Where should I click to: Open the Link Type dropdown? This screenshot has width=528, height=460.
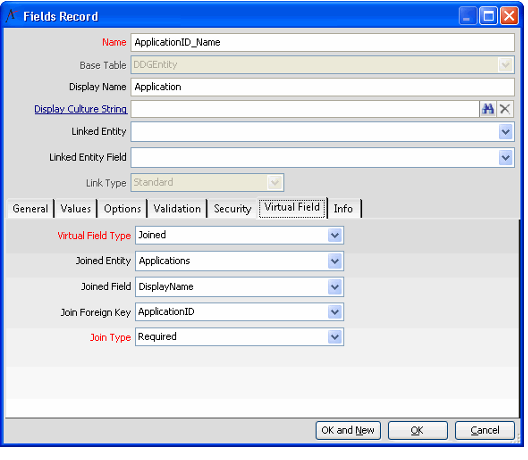(x=275, y=183)
